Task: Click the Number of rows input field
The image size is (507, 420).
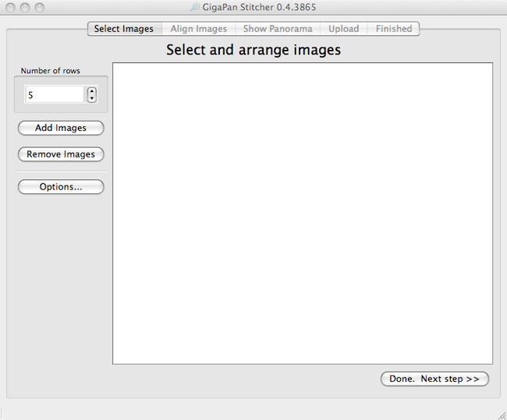Action: (x=55, y=94)
